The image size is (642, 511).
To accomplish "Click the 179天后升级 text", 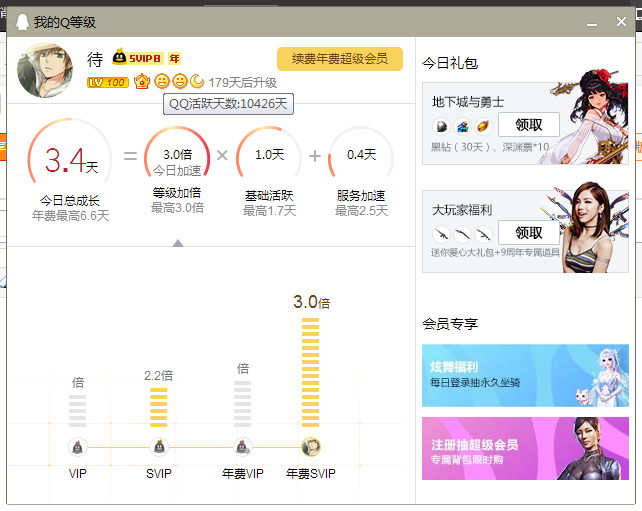I will pyautogui.click(x=242, y=83).
